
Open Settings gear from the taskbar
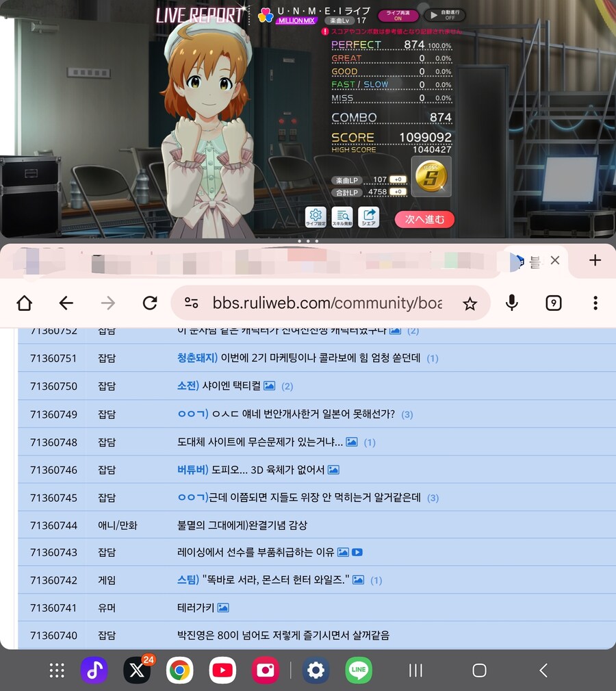click(x=316, y=670)
